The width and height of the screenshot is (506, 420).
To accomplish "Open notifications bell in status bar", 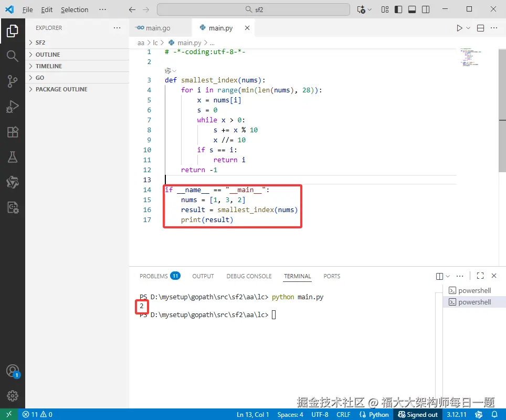I will coord(494,414).
